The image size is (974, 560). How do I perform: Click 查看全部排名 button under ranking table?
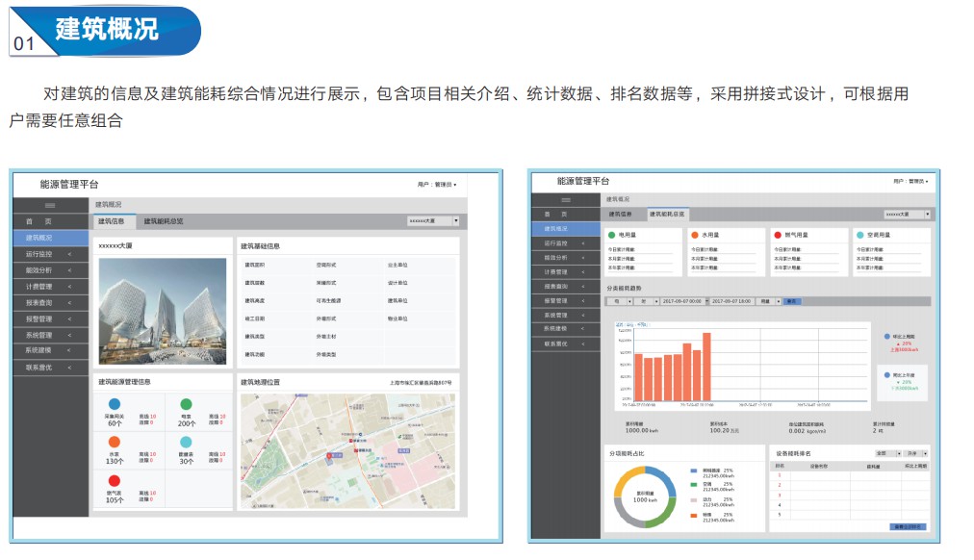point(909,526)
